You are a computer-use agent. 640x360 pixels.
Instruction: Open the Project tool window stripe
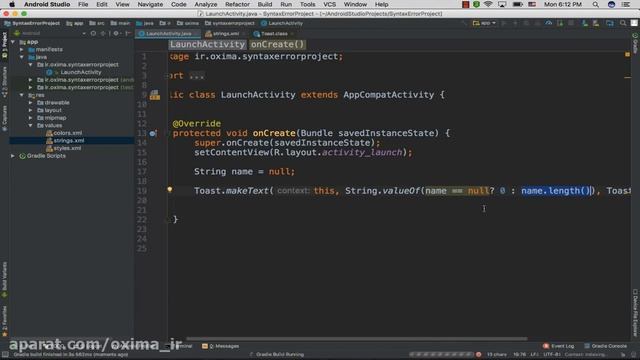click(4, 44)
